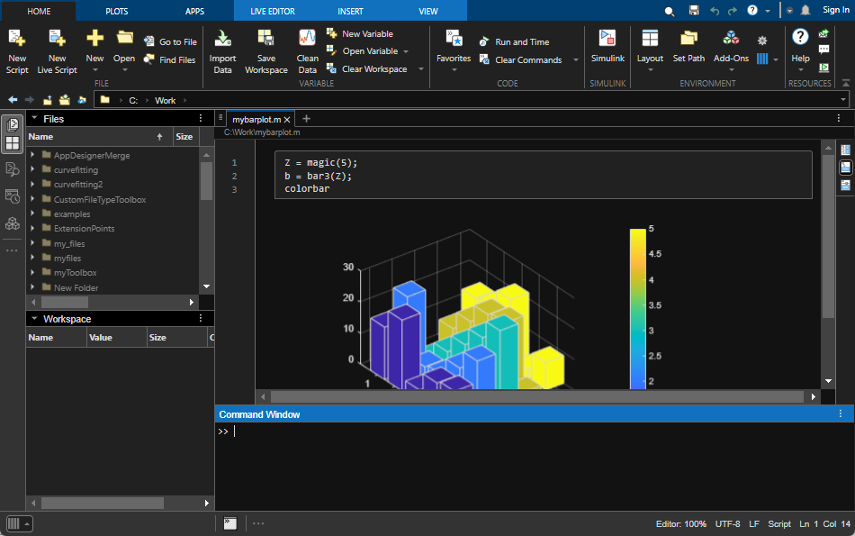Viewport: 855px width, 536px height.
Task: Open the Simulink launcher
Action: pos(607,40)
